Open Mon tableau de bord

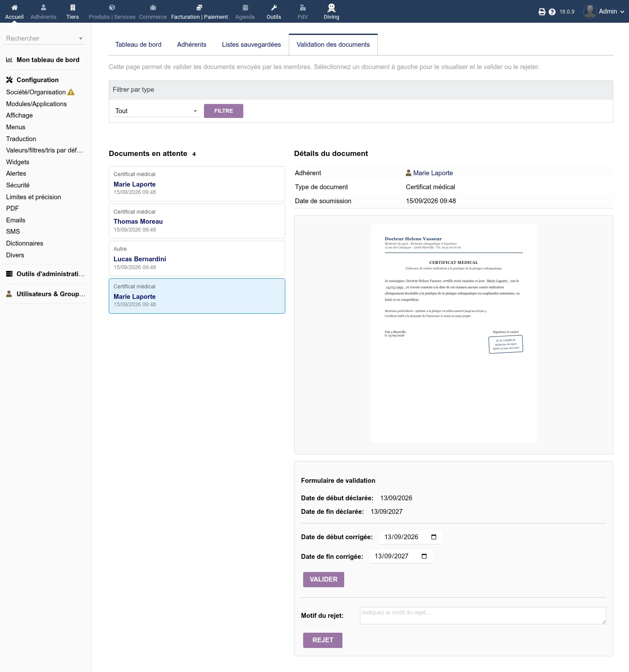click(x=48, y=60)
